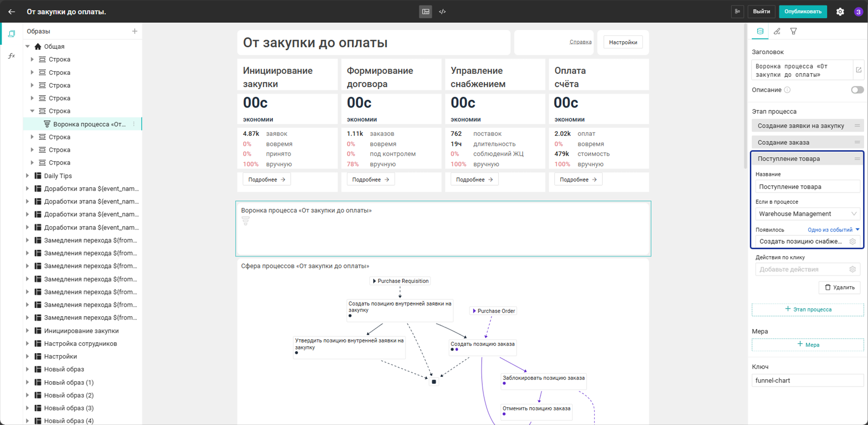This screenshot has height=425, width=868.
Task: Go back using the top-left arrow
Action: [x=12, y=12]
